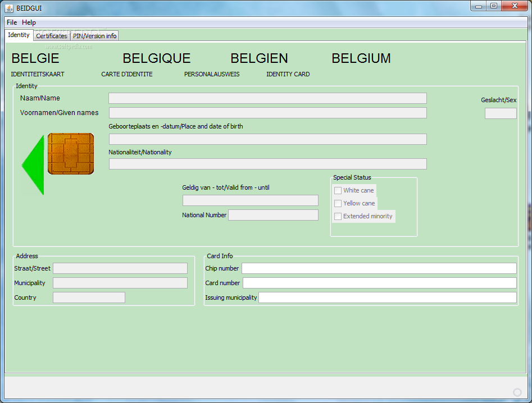Click the Municipality field in Address
Image resolution: width=532 pixels, height=403 pixels.
(120, 283)
